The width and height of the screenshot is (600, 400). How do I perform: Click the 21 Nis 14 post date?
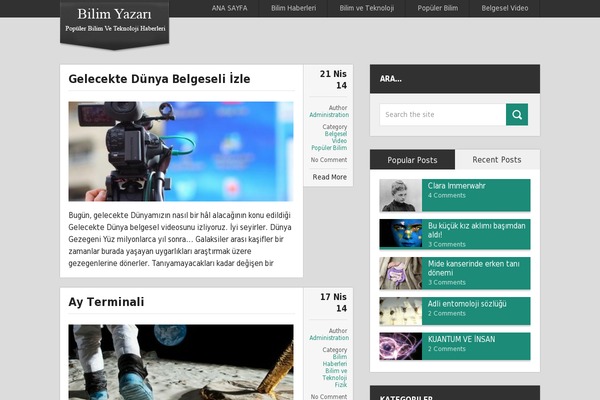click(333, 79)
